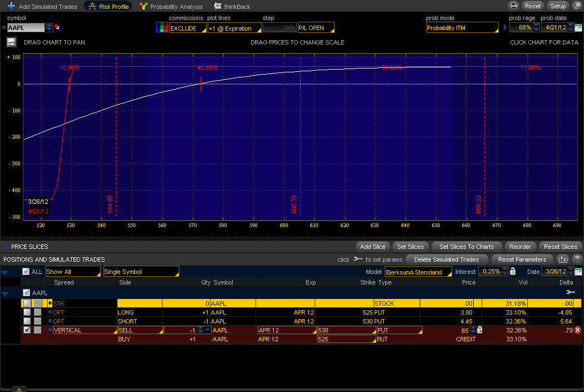The width and height of the screenshot is (584, 392).
Task: Click the blue plus Add Simulated Trades icon
Action: point(12,6)
